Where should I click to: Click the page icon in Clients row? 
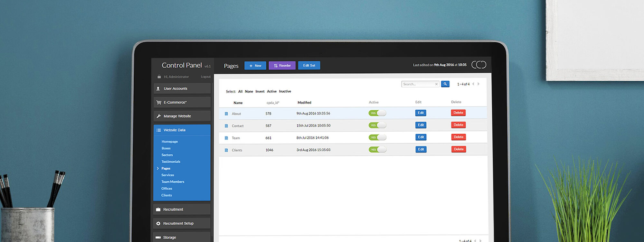[x=226, y=150]
